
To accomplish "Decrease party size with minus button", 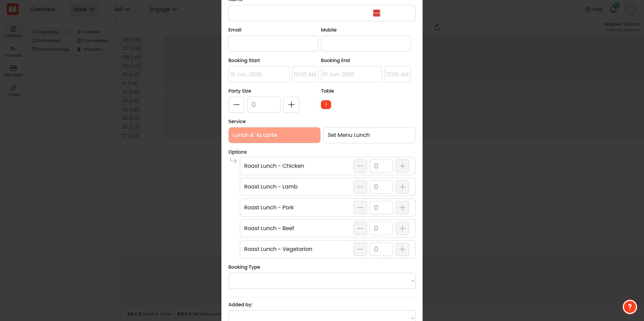I will pyautogui.click(x=236, y=105).
